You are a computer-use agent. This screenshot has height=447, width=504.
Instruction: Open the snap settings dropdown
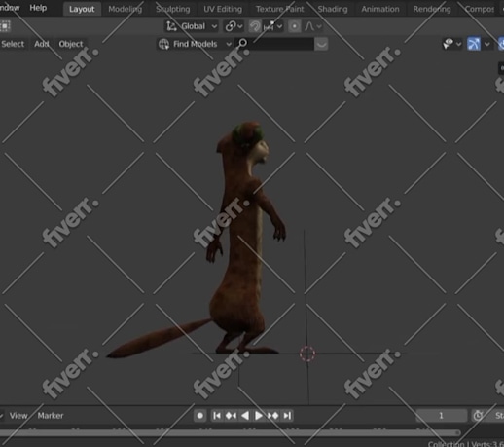pyautogui.click(x=272, y=26)
